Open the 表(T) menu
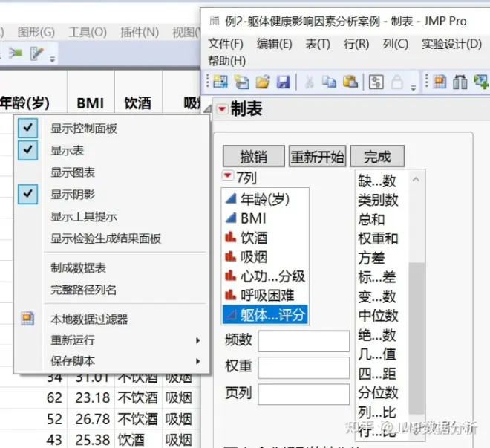The height and width of the screenshot is (448, 490). point(318,44)
